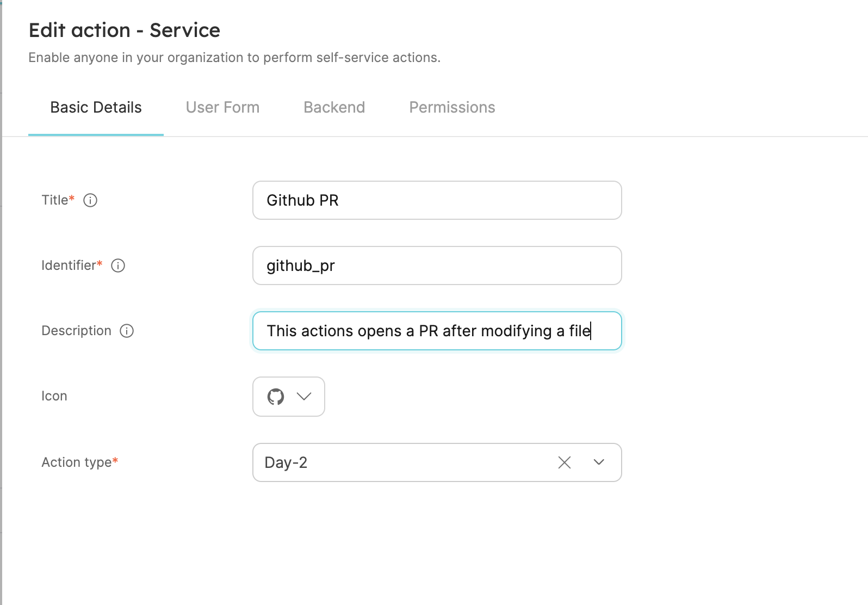
Task: Select the Basic Details tab
Action: (x=96, y=108)
